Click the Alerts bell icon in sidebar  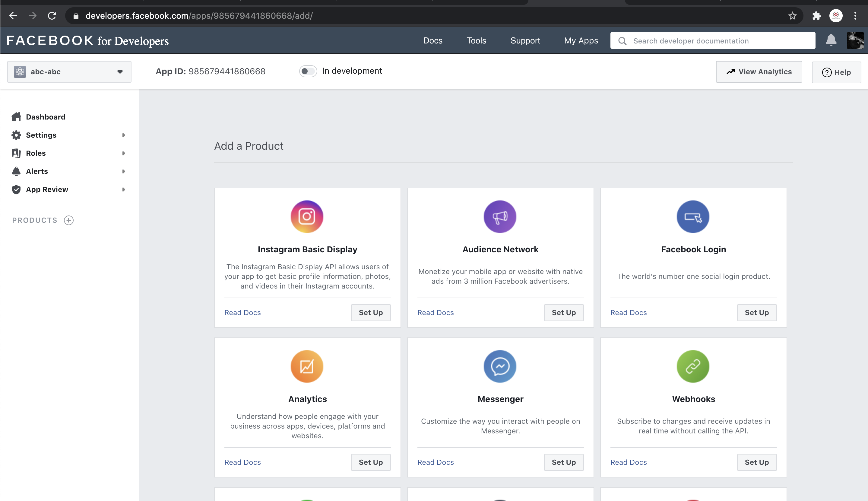click(x=16, y=171)
